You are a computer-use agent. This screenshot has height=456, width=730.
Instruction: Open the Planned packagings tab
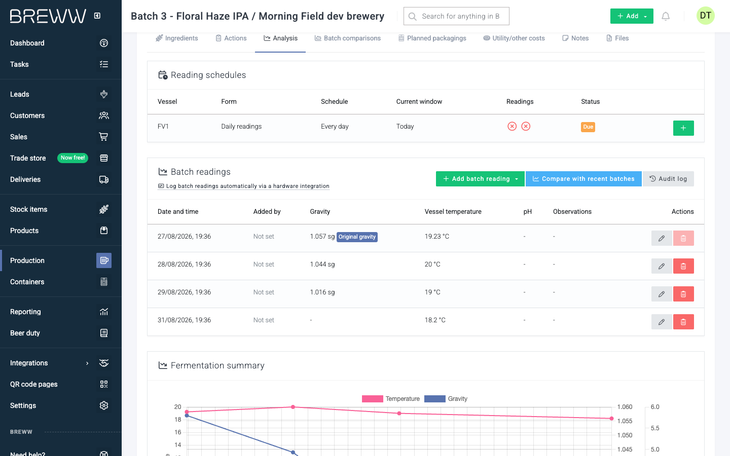[432, 38]
